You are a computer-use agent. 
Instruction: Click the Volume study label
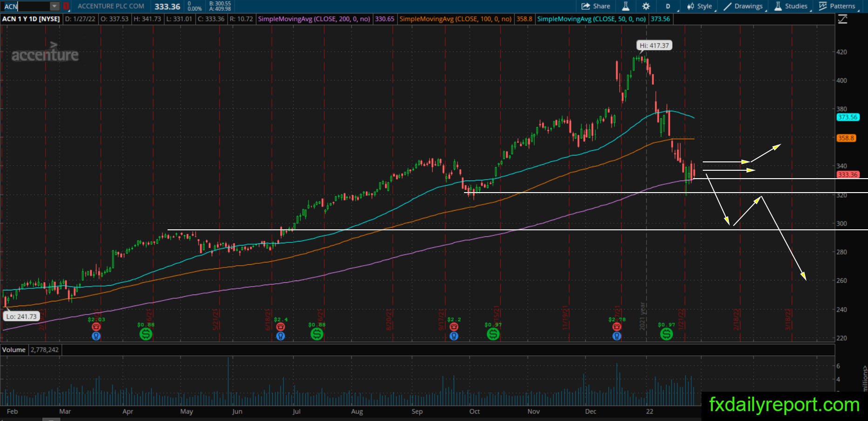pyautogui.click(x=13, y=350)
